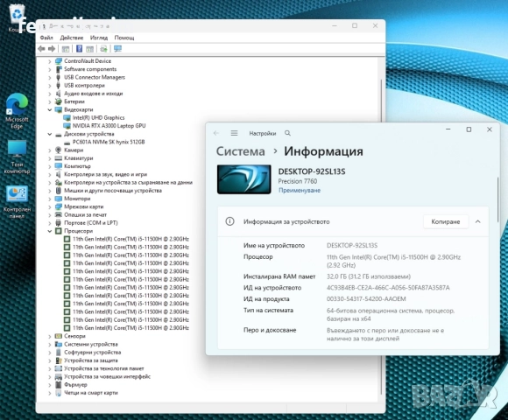Collapse the Процесори node
This screenshot has height=420, width=508.
pos(50,231)
